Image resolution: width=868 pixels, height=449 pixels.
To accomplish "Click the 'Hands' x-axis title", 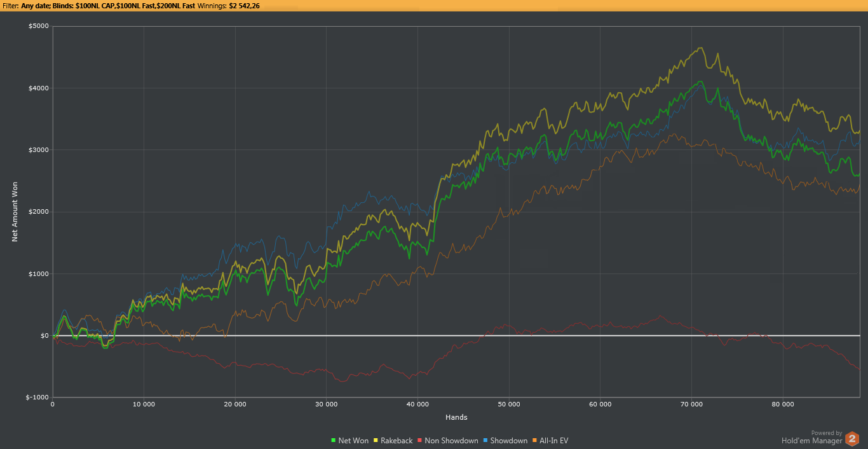I will coord(456,418).
